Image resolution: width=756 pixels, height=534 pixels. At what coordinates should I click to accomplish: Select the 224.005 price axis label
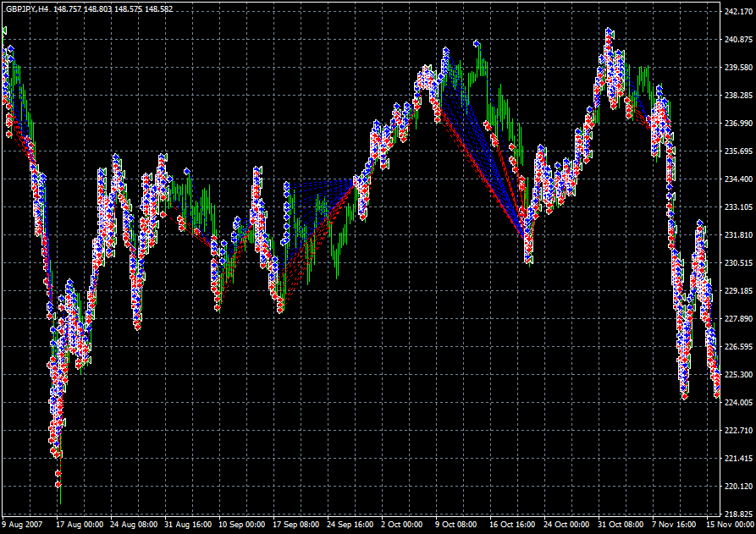[737, 403]
